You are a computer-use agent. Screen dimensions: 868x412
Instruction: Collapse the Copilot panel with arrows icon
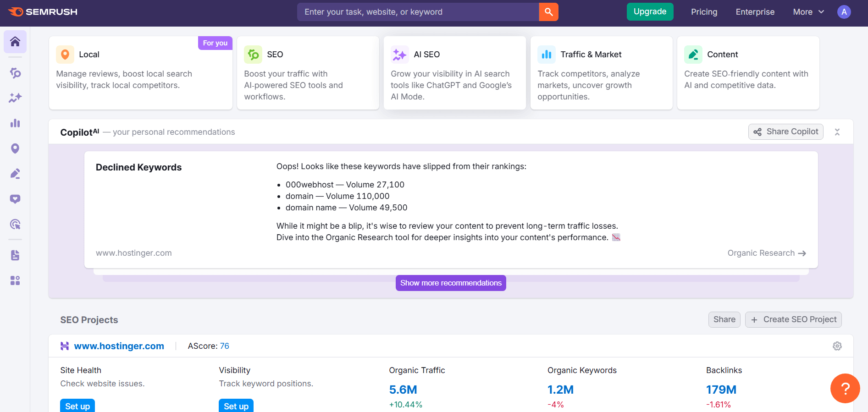837,132
